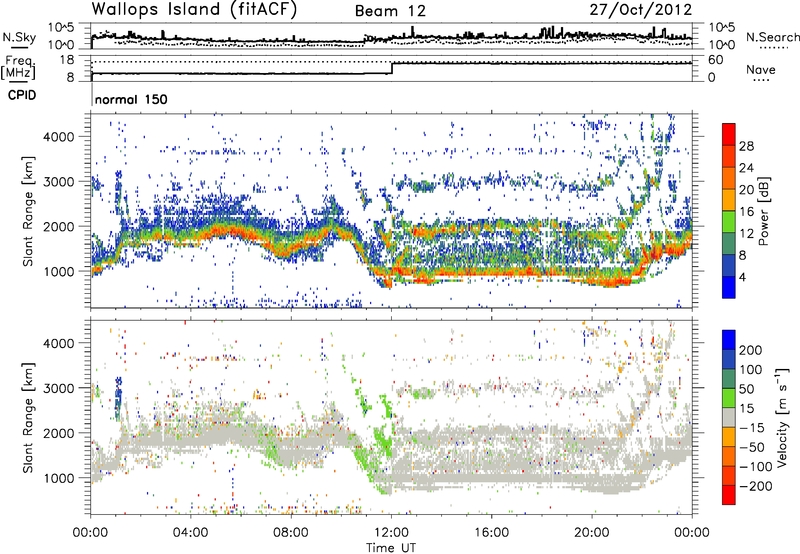Click the '16' label on the Power color bar
This screenshot has width=800, height=554.
tap(746, 212)
